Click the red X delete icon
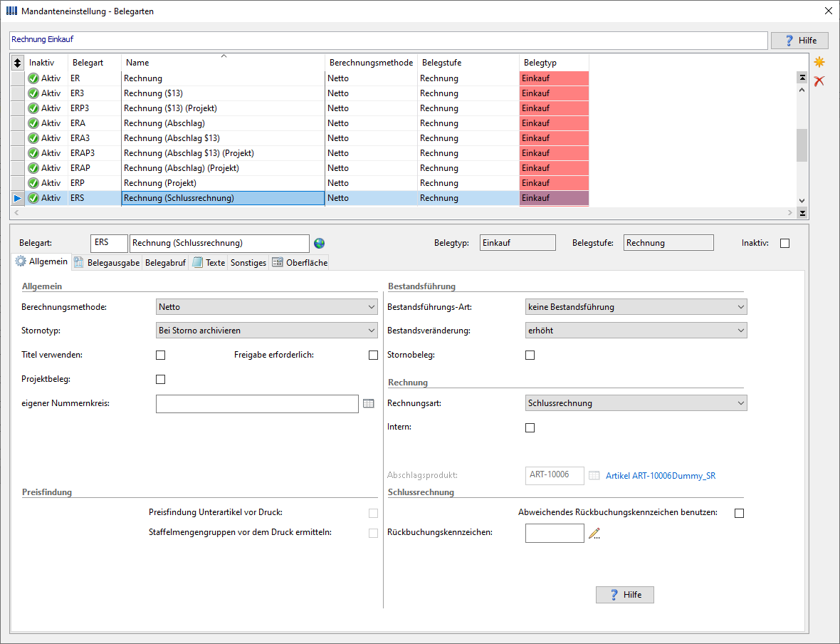 819,81
